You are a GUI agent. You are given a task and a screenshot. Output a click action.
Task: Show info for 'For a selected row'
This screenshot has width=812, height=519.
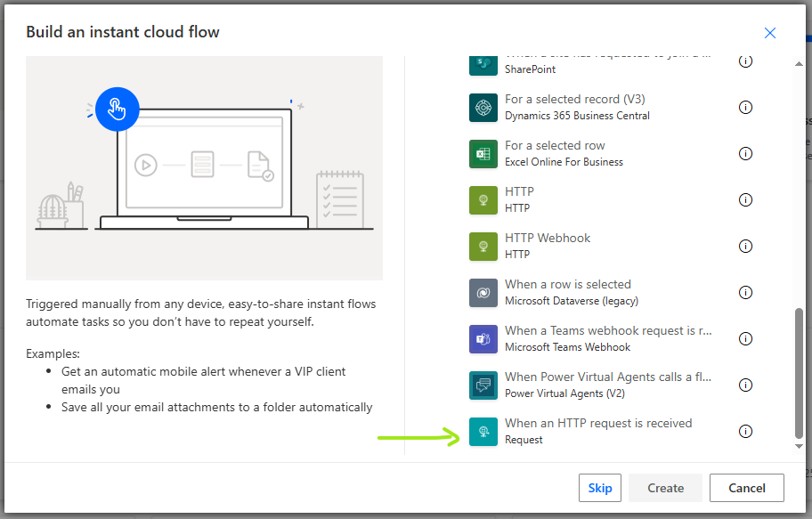pos(745,154)
